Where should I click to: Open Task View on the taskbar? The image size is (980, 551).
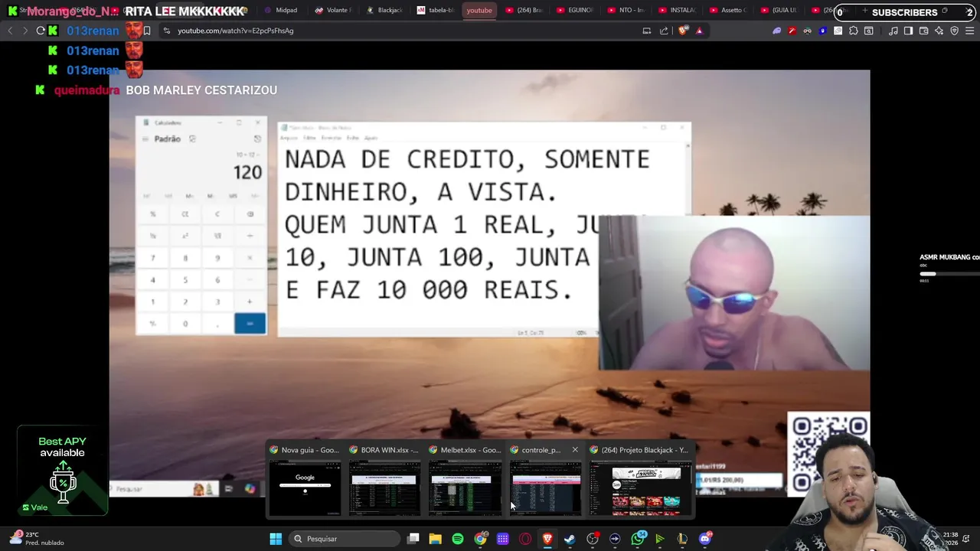pyautogui.click(x=413, y=539)
